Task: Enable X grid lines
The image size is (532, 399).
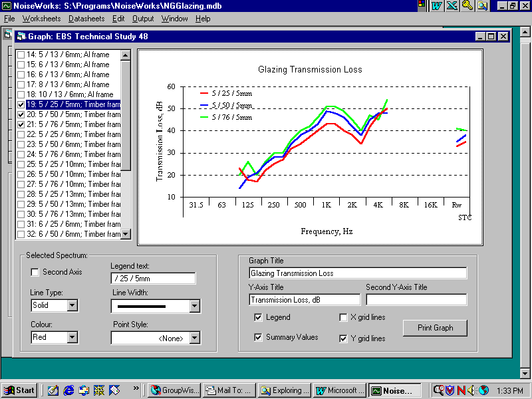Action: [343, 317]
